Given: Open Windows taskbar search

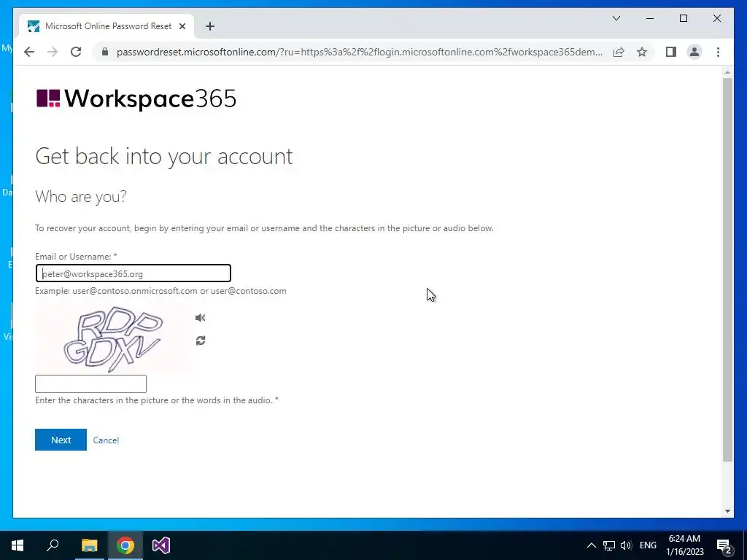Looking at the screenshot, I should click(53, 545).
